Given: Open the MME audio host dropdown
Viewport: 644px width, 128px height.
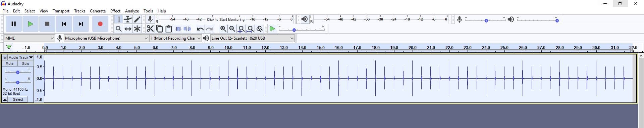Looking at the screenshot, I should click(x=30, y=38).
